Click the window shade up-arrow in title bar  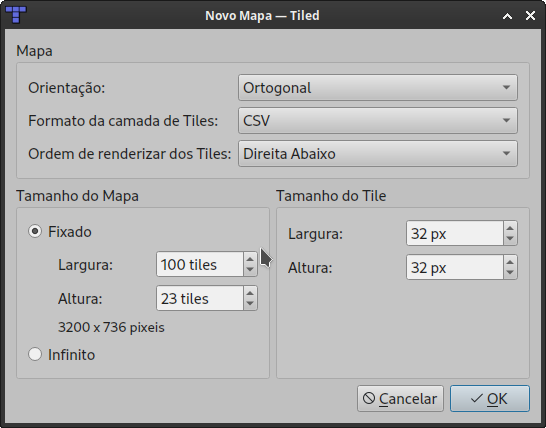coord(507,16)
